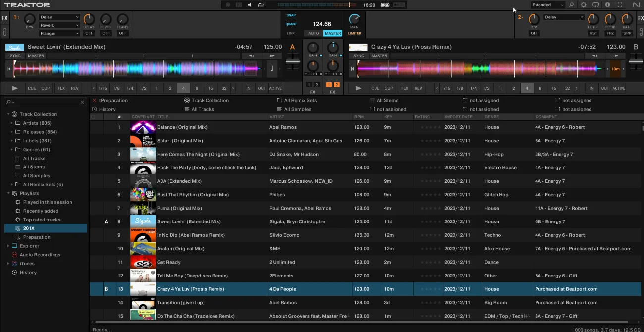
Task: Toggle SYNC on deck A
Action: (x=15, y=56)
